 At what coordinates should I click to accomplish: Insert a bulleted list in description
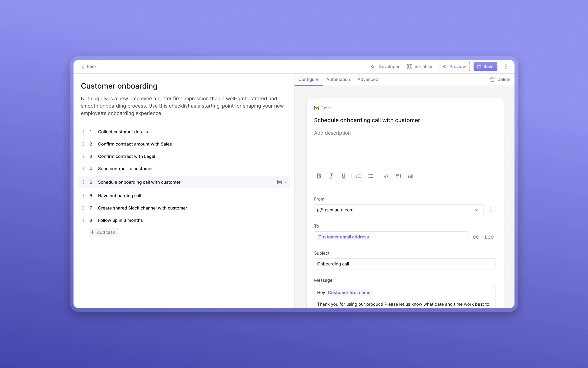[371, 176]
